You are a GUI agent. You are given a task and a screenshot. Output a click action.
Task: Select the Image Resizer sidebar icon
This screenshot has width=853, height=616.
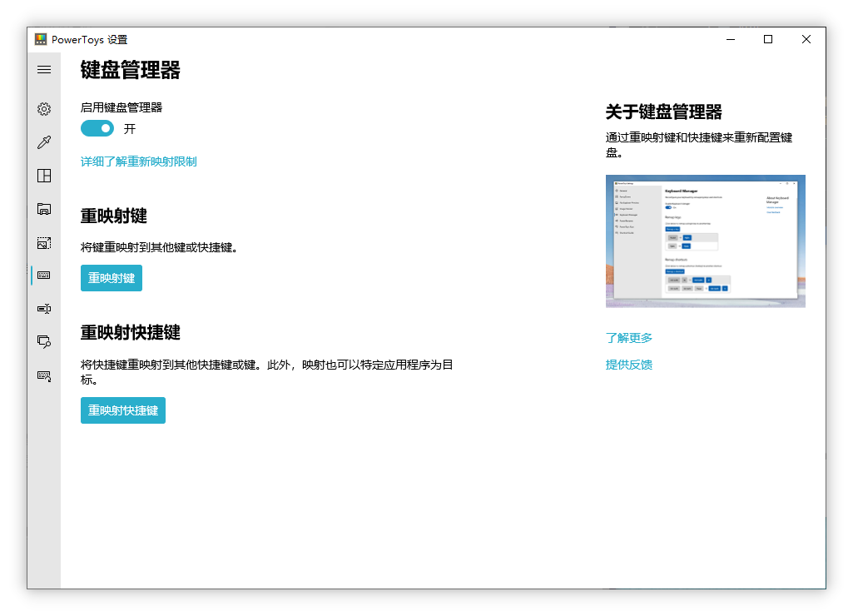(43, 242)
